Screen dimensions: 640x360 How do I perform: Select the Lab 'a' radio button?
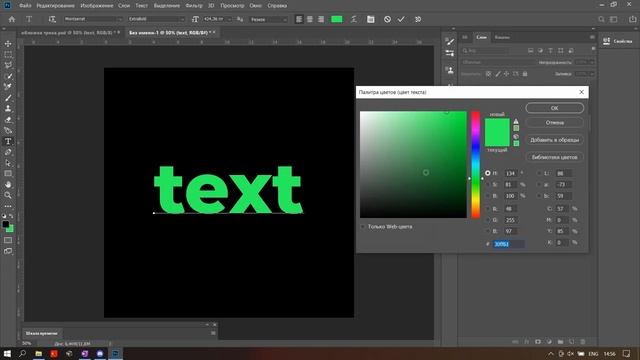[x=539, y=184]
